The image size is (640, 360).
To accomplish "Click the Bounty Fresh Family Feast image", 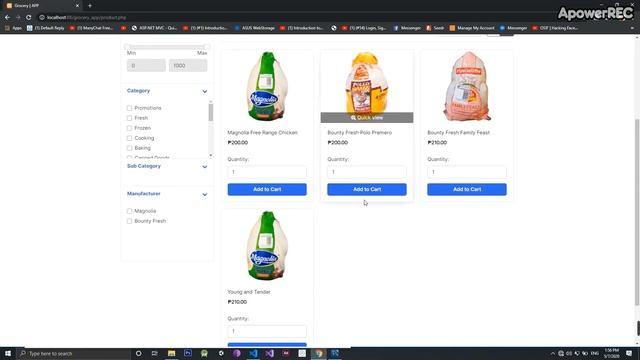I will pyautogui.click(x=467, y=87).
